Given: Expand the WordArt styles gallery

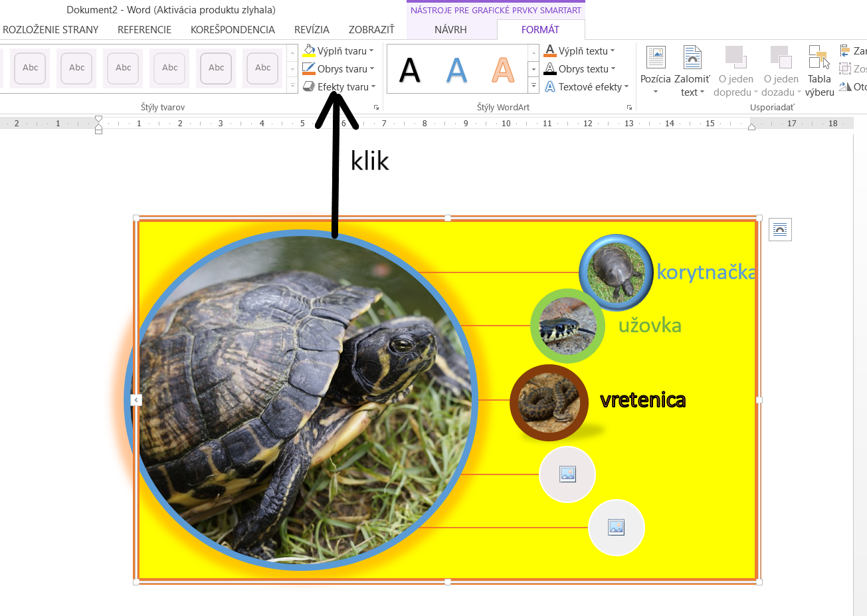Looking at the screenshot, I should pyautogui.click(x=533, y=86).
